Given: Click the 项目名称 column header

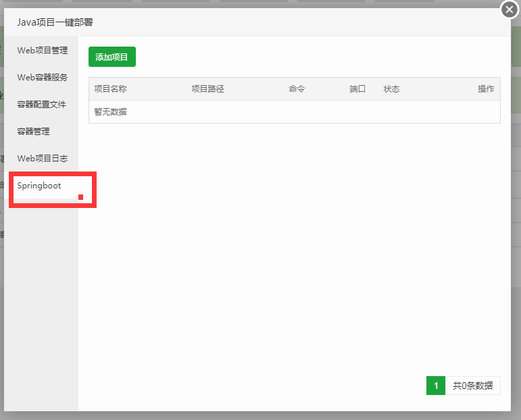Looking at the screenshot, I should pyautogui.click(x=110, y=88).
